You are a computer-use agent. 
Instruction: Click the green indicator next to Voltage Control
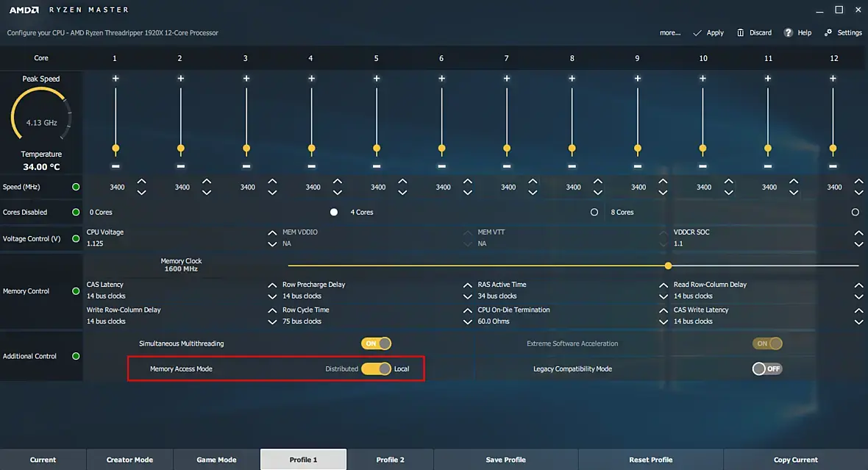[x=76, y=238]
